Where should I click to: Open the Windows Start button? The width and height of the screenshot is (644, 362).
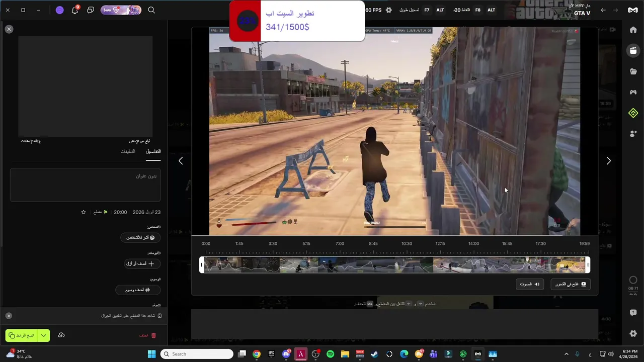coord(151,354)
